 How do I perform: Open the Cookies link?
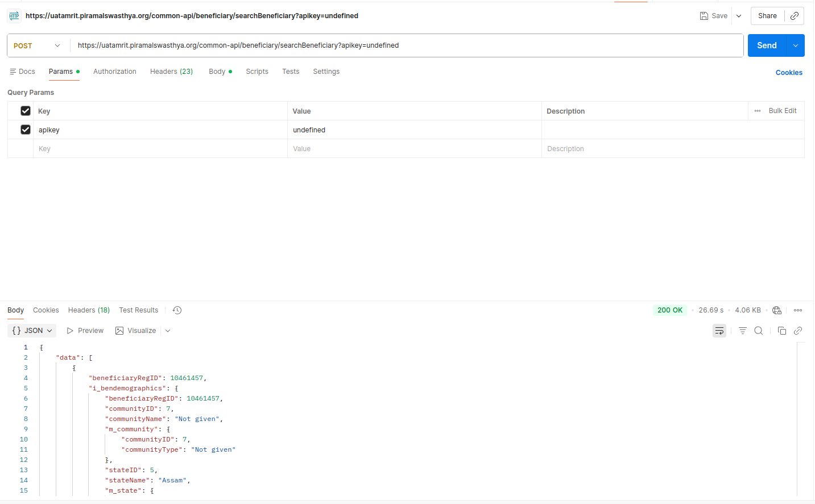789,73
